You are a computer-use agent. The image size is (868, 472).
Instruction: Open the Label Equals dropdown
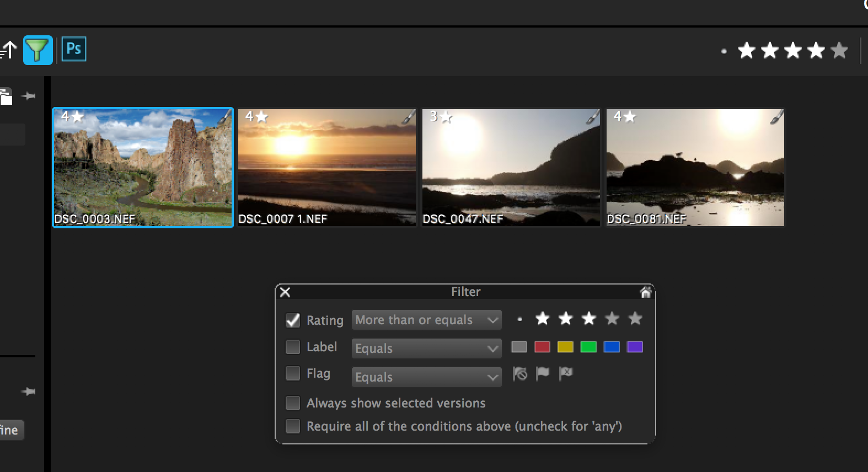pos(426,348)
